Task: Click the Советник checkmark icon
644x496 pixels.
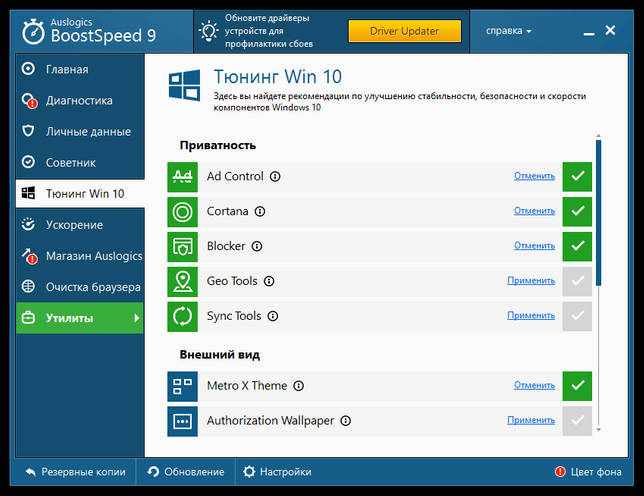Action: (x=28, y=162)
